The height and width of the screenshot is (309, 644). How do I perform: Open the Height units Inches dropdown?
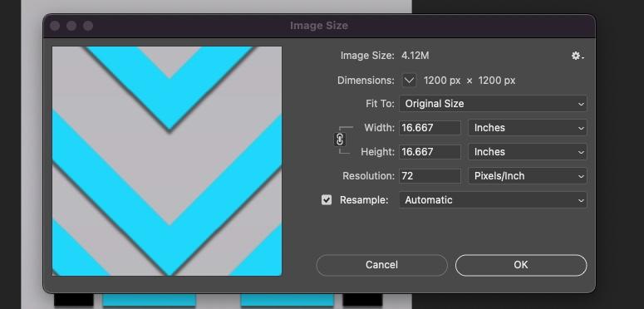pos(528,152)
